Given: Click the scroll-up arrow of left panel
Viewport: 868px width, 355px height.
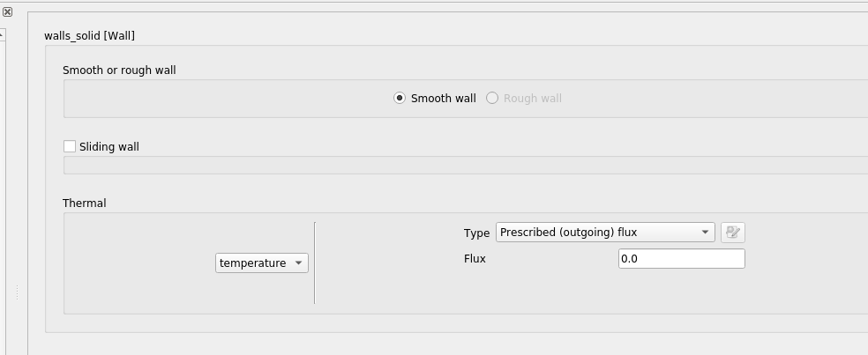Looking at the screenshot, I should tap(2, 34).
